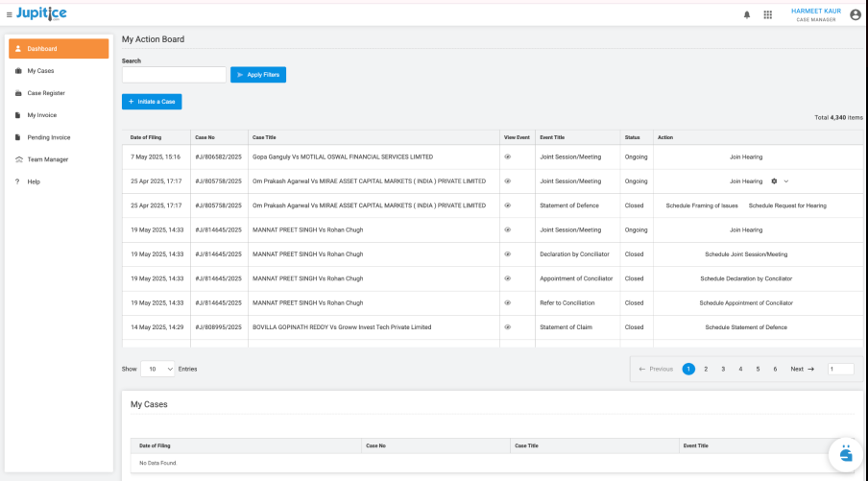
Task: Click gear icon in Om Prakash Join Hearing row
Action: coord(774,181)
